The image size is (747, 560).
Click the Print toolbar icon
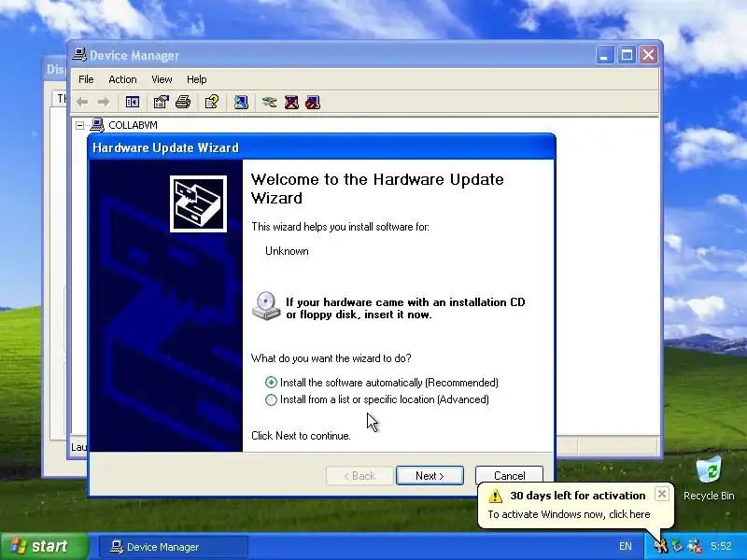[183, 102]
